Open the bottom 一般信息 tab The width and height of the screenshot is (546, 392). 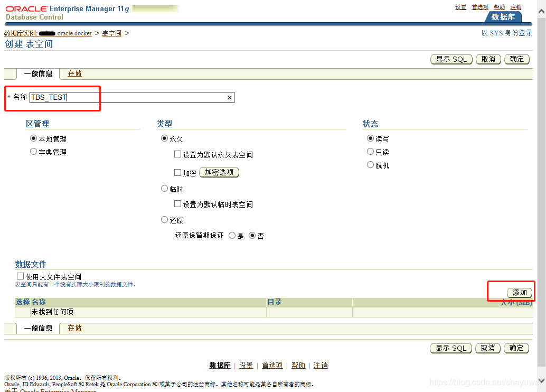click(x=39, y=328)
